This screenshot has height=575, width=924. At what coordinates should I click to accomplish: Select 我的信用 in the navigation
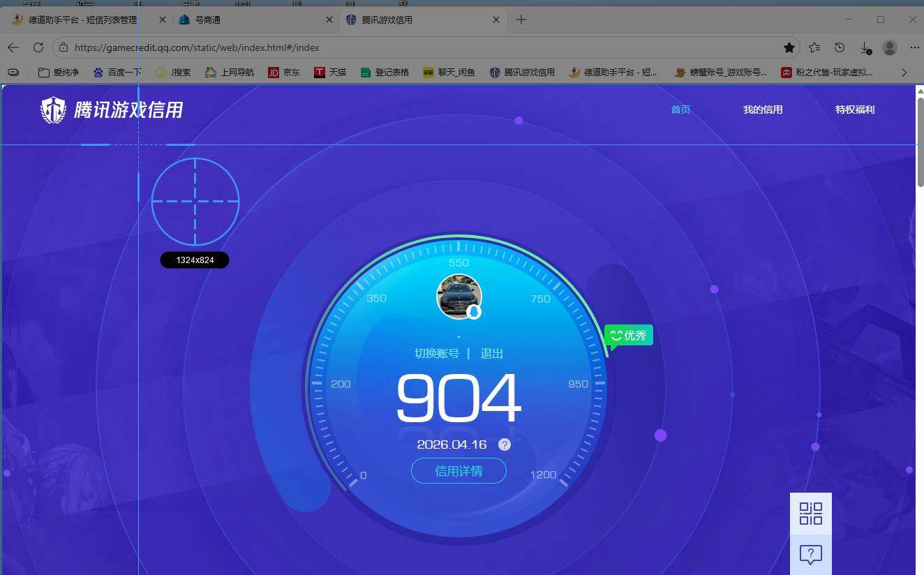pyautogui.click(x=762, y=110)
